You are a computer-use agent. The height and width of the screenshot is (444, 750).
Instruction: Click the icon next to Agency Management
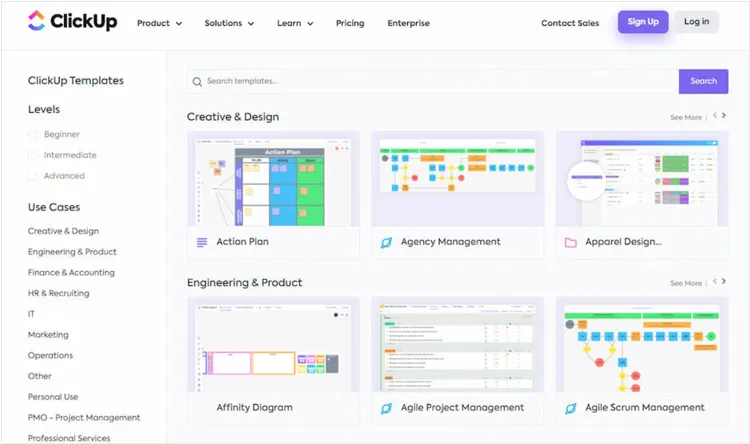pos(386,242)
